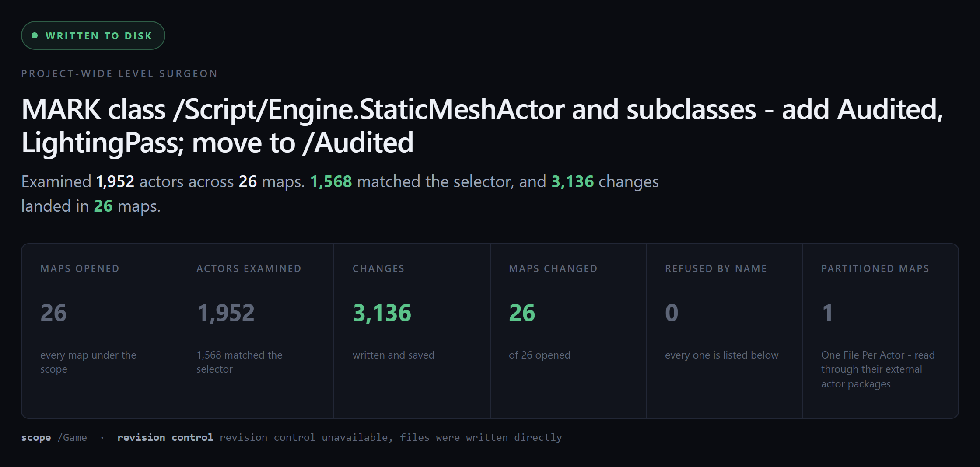The height and width of the screenshot is (467, 980).
Task: Click the green 3,136 changes in summary
Action: click(572, 181)
